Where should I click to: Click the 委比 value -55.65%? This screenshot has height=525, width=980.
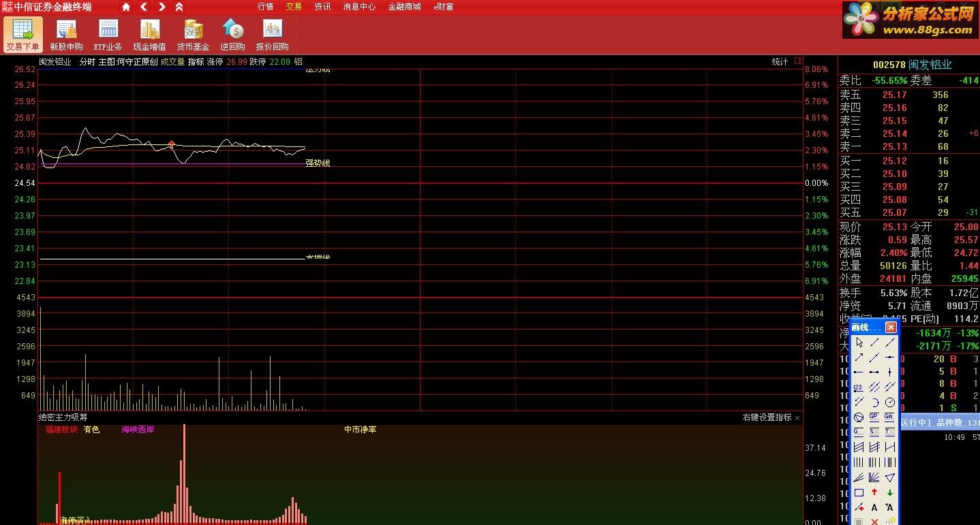(889, 80)
